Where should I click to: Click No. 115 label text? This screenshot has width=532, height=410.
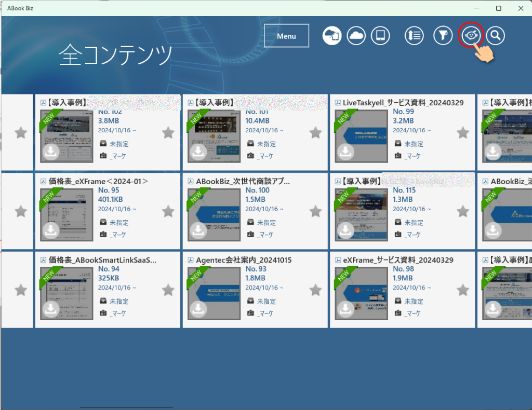(404, 190)
